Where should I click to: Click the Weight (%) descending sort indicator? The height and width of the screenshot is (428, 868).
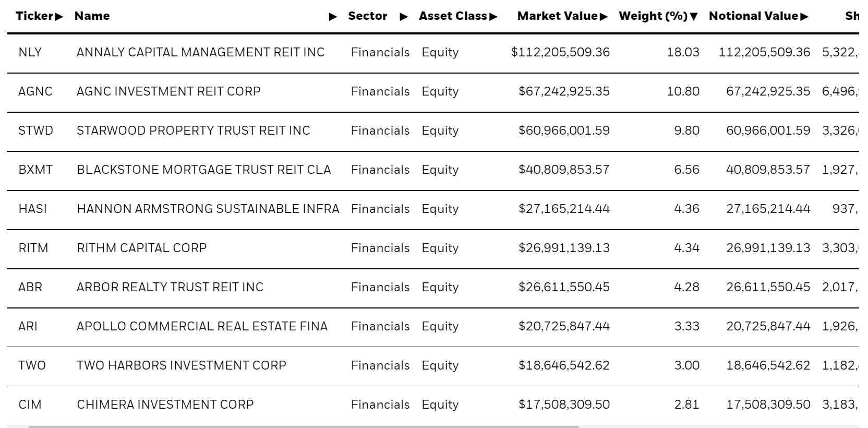[694, 16]
